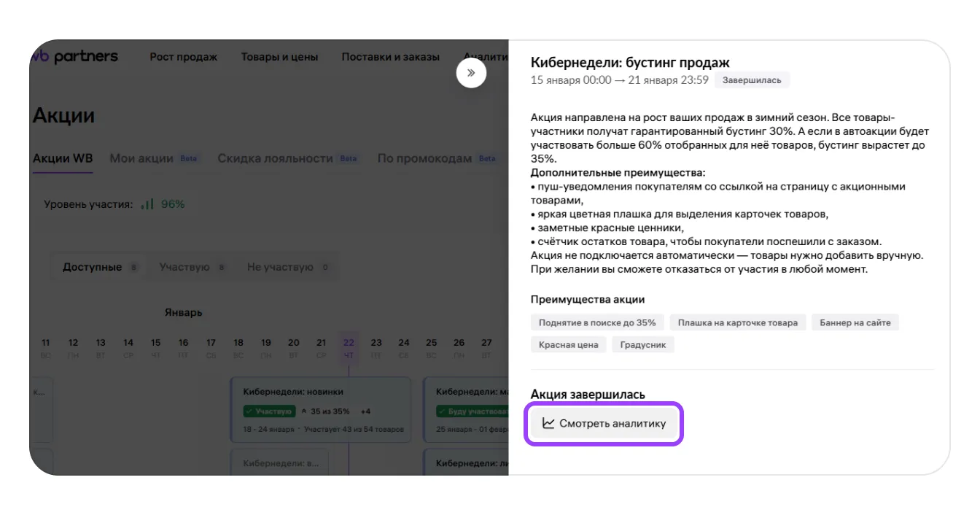The image size is (980, 515).
Task: Click the participation level bar-chart icon
Action: point(147,204)
